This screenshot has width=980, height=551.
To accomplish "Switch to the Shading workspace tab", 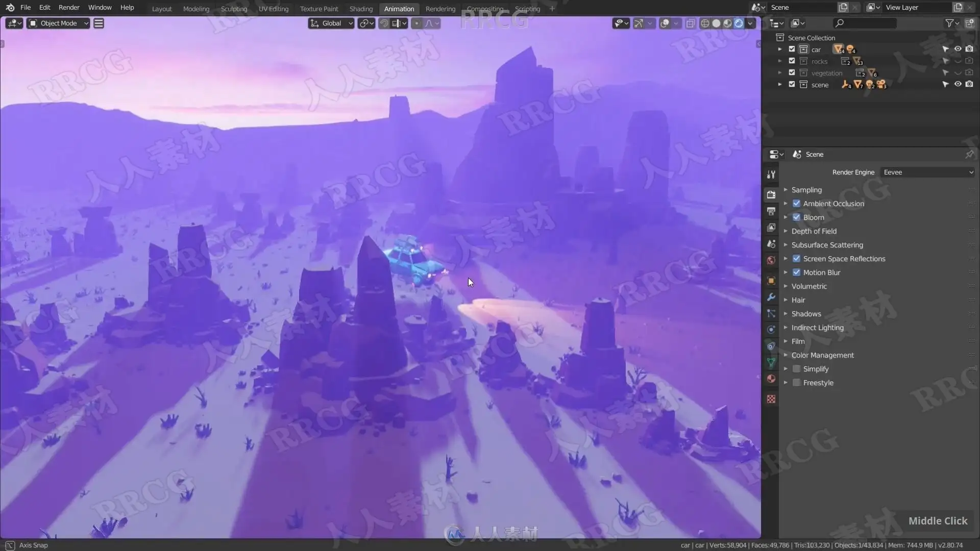I will click(x=361, y=9).
